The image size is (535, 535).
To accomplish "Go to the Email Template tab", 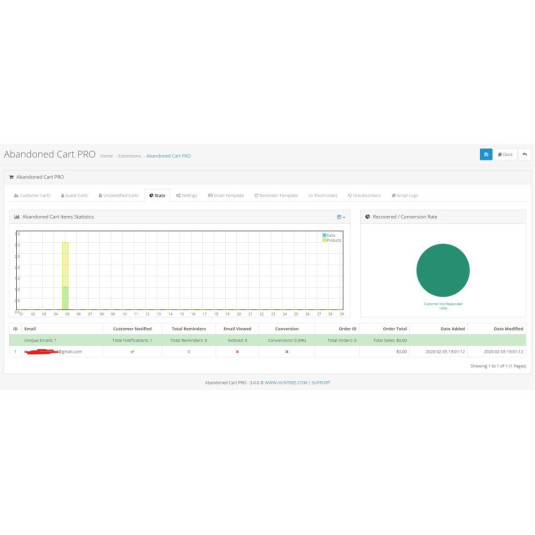I will tap(226, 196).
